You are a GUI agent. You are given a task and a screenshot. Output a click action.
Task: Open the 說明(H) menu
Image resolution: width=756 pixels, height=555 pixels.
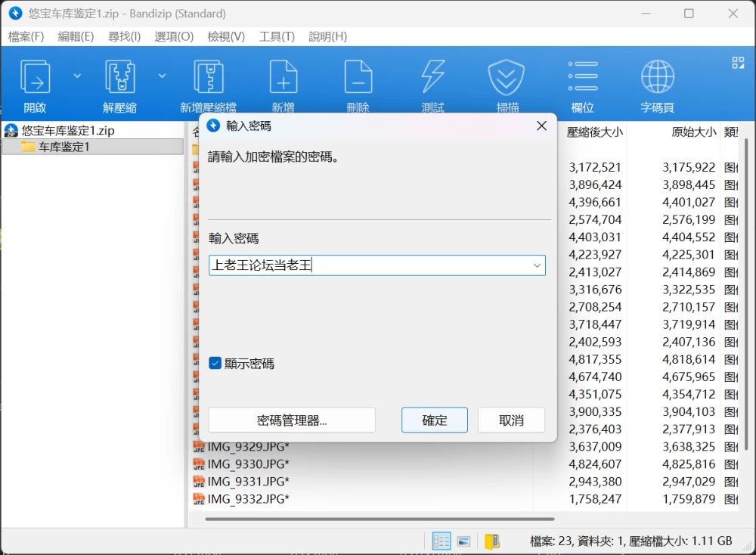[x=328, y=36]
